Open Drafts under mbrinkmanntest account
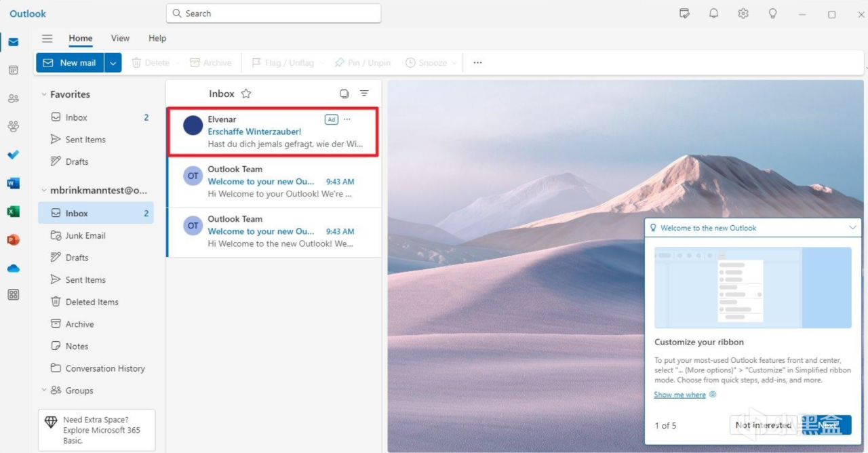The image size is (868, 453). tap(96, 258)
